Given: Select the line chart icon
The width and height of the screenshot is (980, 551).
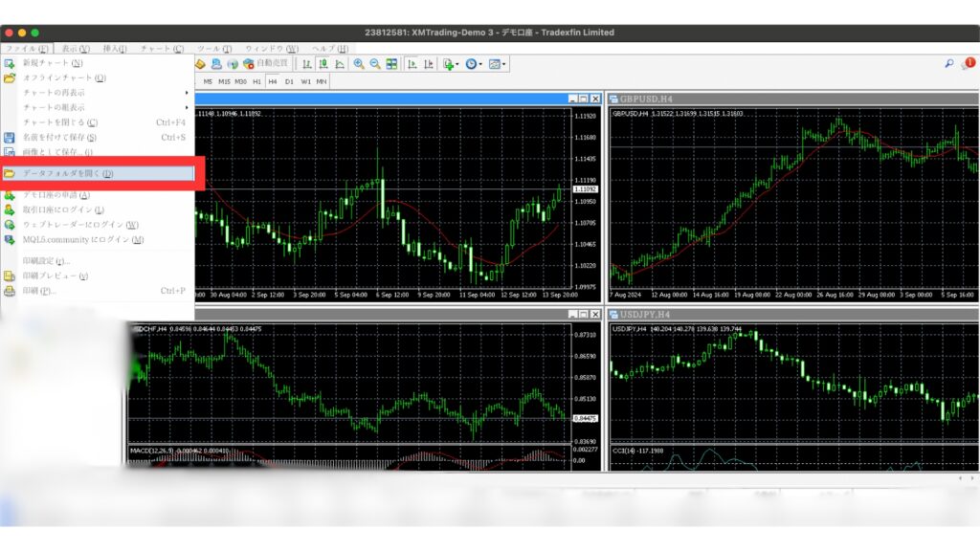Looking at the screenshot, I should [340, 64].
